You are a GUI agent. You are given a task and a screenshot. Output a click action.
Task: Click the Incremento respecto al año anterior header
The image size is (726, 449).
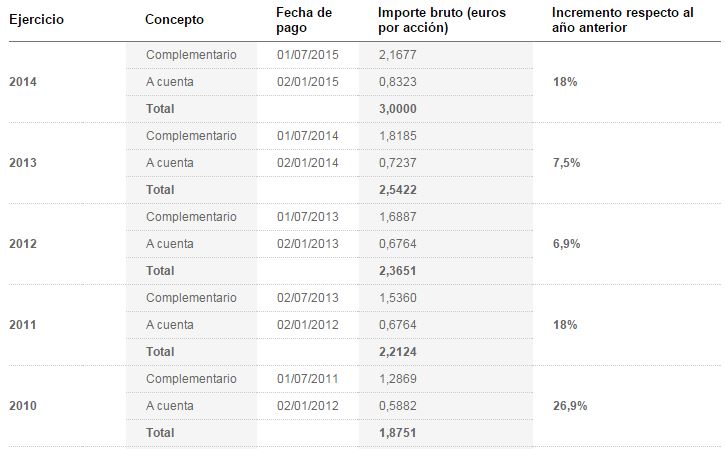point(622,19)
